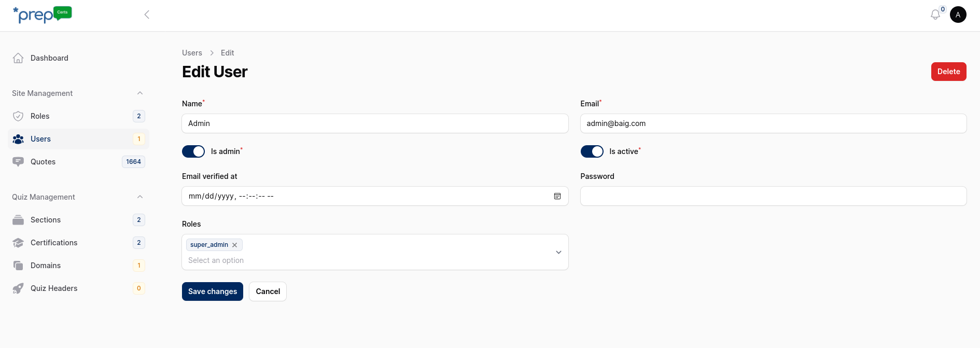Viewport: 980px width, 348px height.
Task: Toggle the Is admin switch
Action: (x=193, y=151)
